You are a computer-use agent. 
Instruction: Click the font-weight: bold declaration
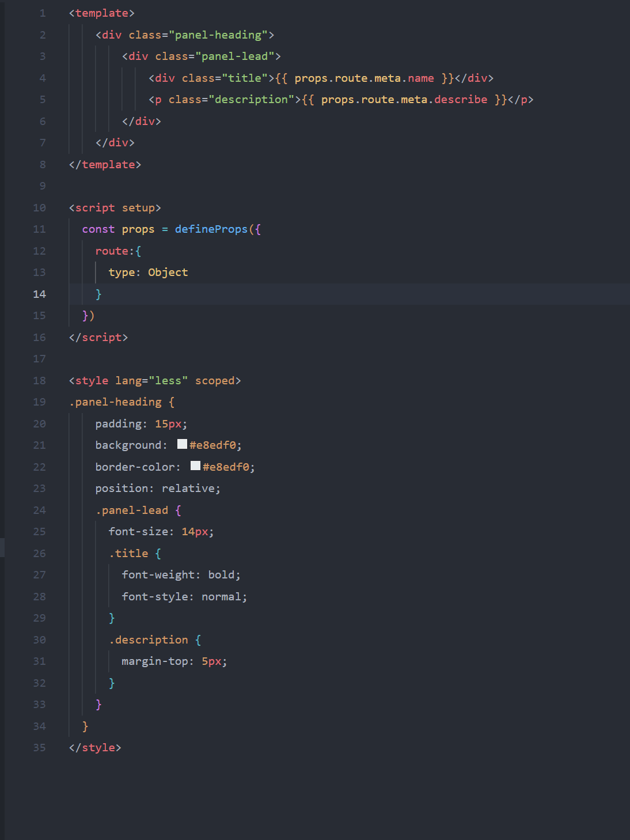(x=181, y=574)
